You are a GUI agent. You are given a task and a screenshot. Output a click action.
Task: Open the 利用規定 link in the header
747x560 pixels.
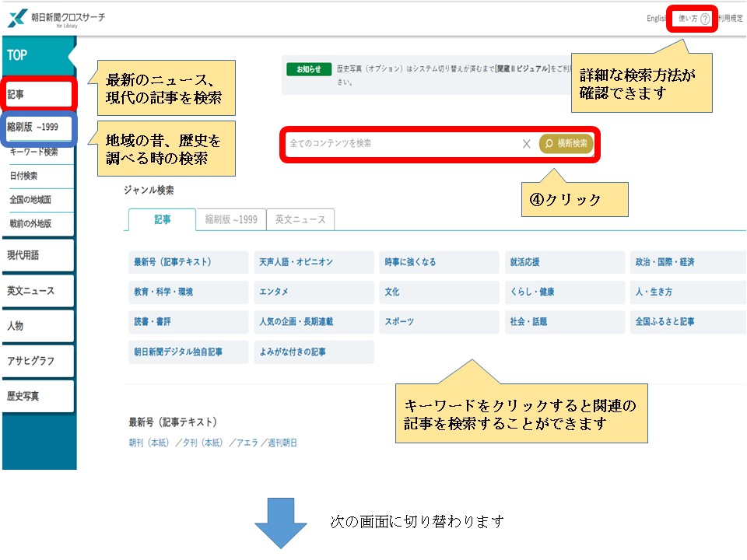(x=731, y=19)
